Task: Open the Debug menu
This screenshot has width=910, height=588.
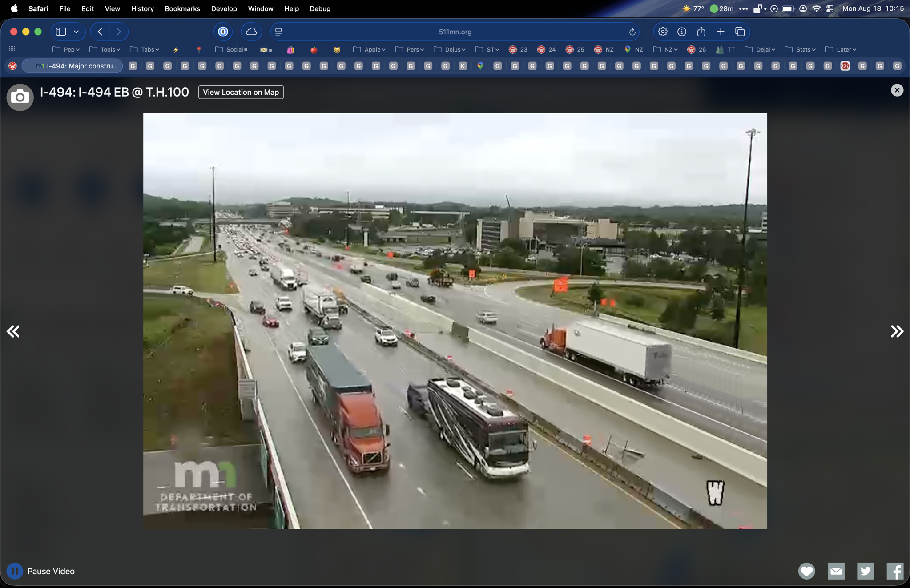Action: point(320,8)
